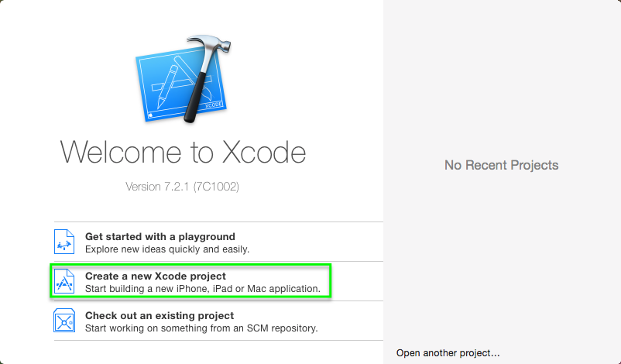Click "Start building a new iPhone, iPad" description
621x364 pixels.
coord(202,289)
